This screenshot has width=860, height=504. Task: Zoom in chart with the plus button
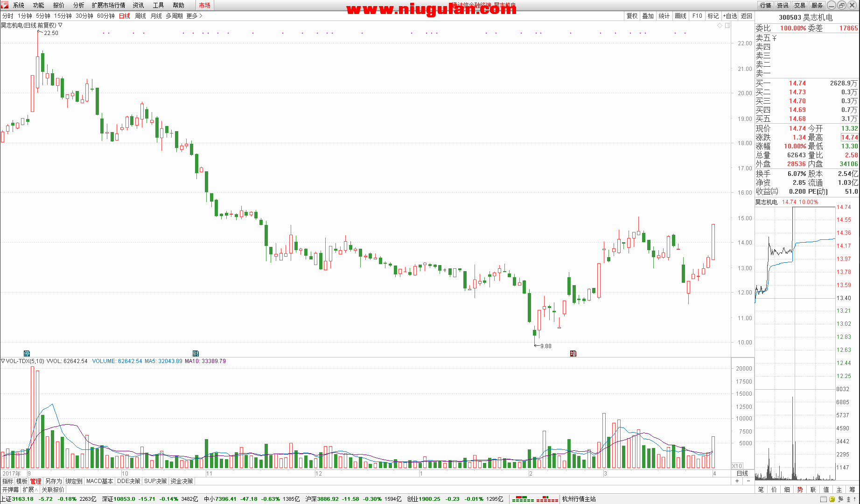point(738,481)
